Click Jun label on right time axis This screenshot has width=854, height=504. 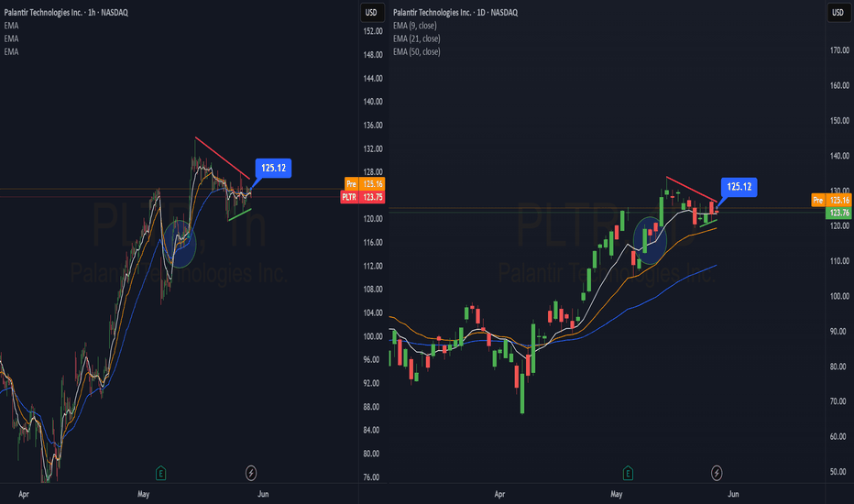pos(734,494)
